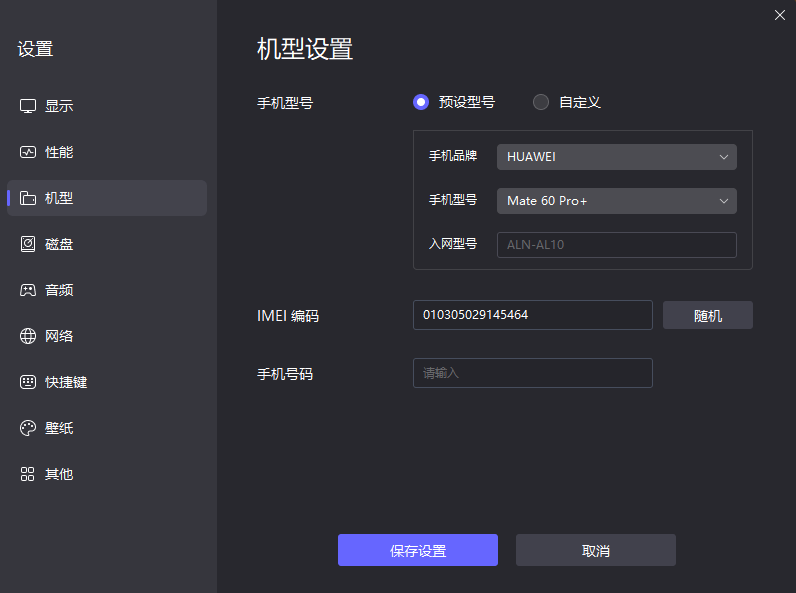Viewport: 796px width, 593px height.
Task: Open the 性能 settings section
Action: coord(107,152)
